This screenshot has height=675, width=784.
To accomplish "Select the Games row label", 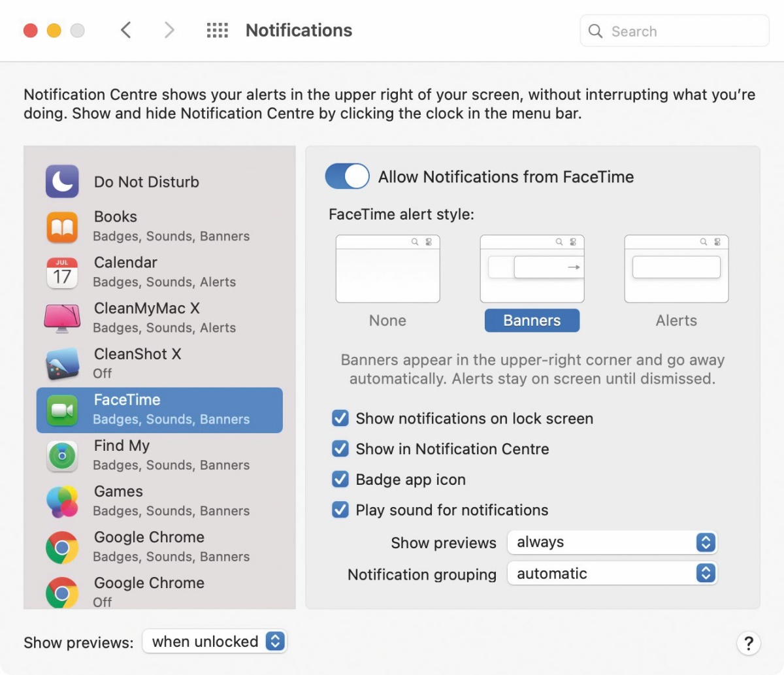I will (118, 491).
